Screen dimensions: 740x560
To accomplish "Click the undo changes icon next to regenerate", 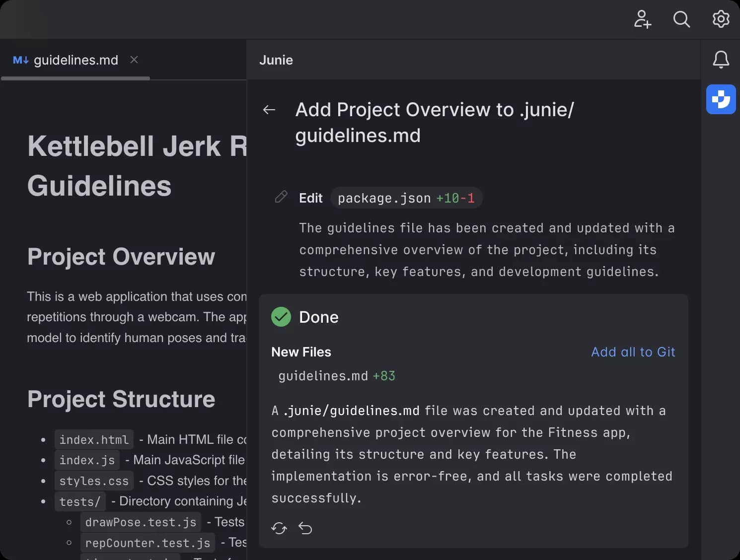I will pos(305,528).
